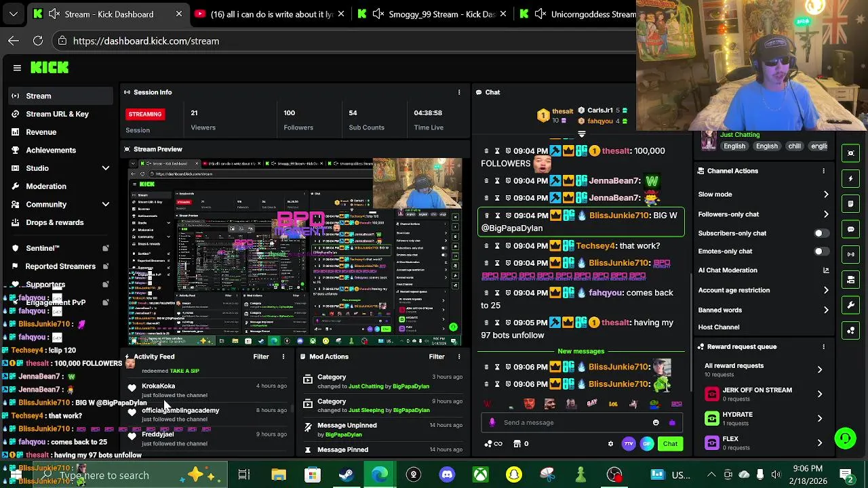Open Revenue in sidebar

[60, 132]
